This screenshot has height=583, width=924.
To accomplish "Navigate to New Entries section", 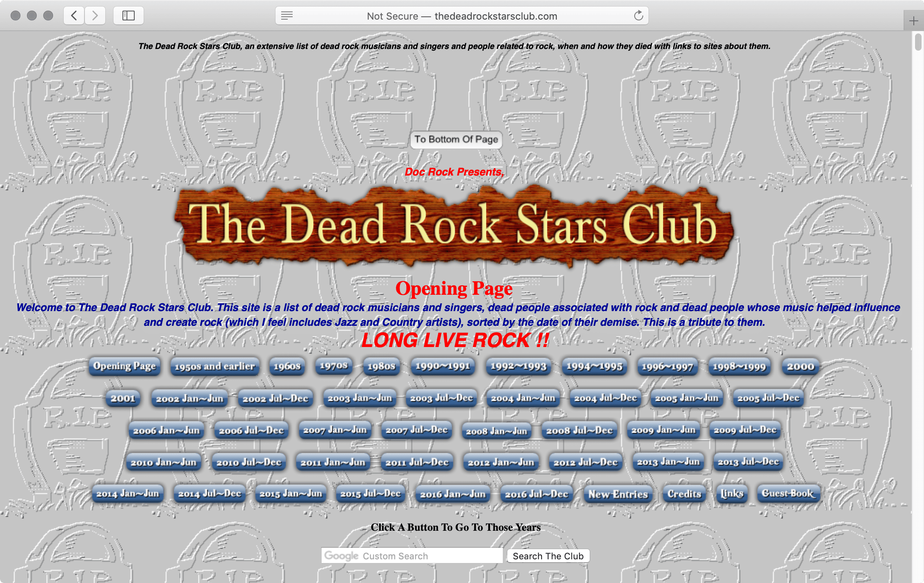I will [617, 494].
